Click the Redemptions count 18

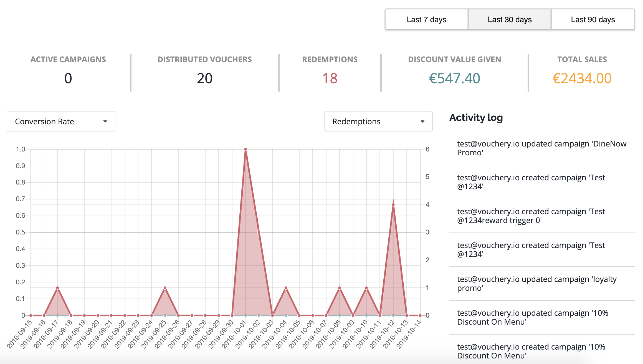[330, 78]
